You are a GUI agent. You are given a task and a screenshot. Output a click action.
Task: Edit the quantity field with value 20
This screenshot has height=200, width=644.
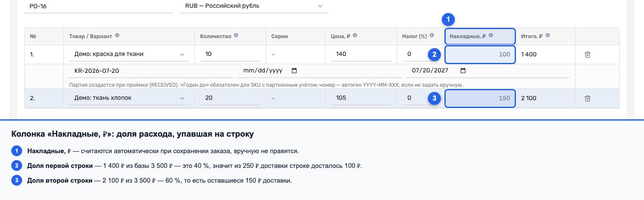click(230, 98)
